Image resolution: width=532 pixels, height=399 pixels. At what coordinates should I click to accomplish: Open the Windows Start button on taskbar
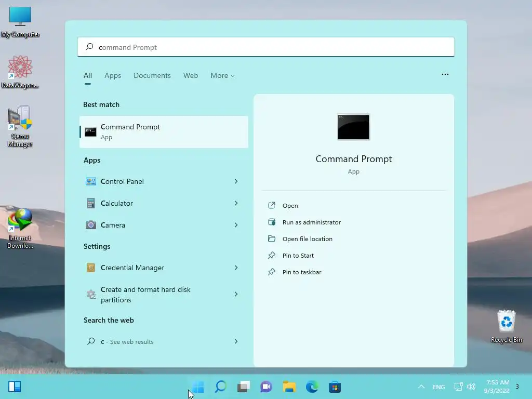tap(198, 387)
